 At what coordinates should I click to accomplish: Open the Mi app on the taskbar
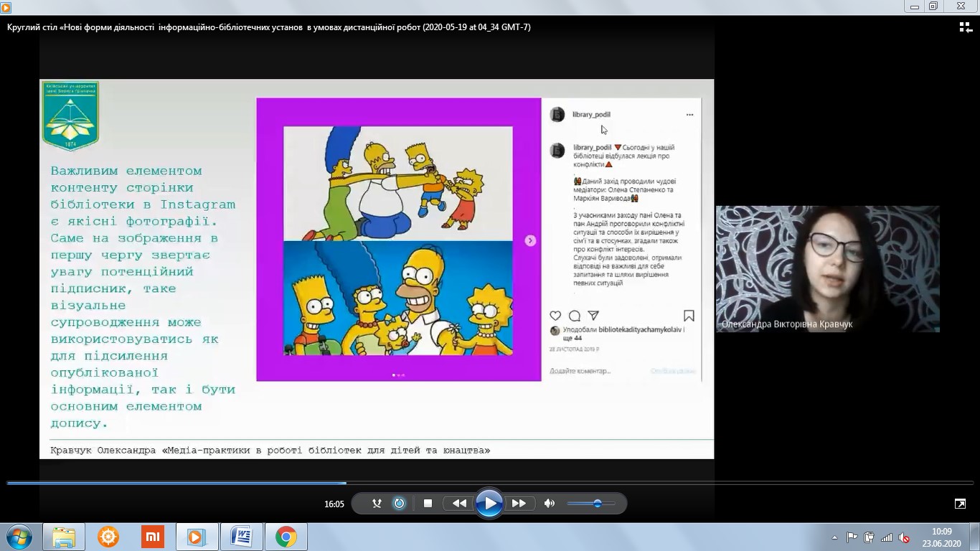tap(153, 537)
